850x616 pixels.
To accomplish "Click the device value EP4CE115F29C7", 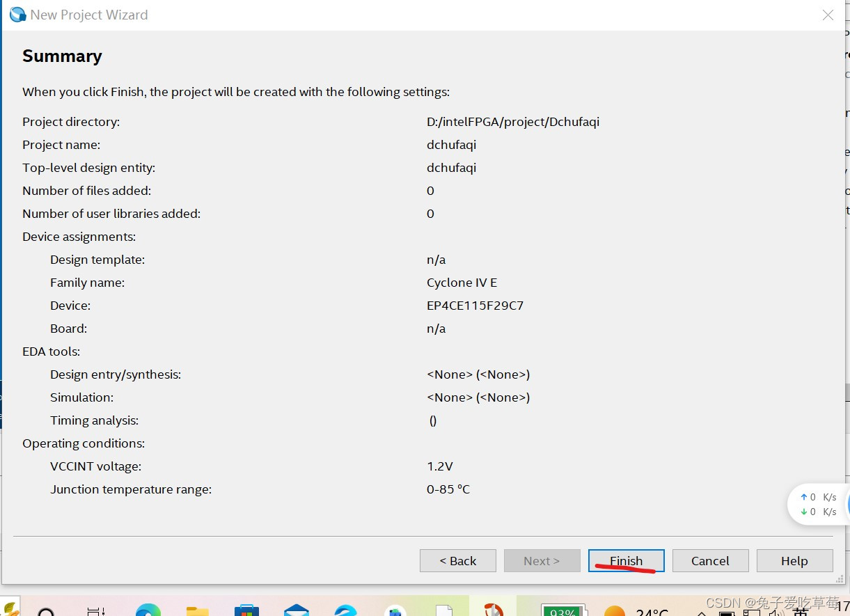I will 475,306.
